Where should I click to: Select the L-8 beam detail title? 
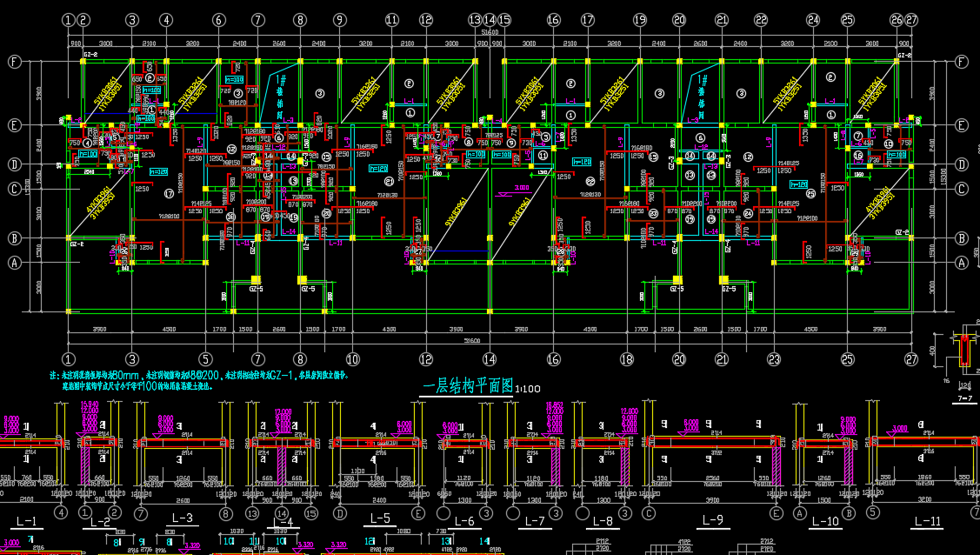[x=603, y=520]
